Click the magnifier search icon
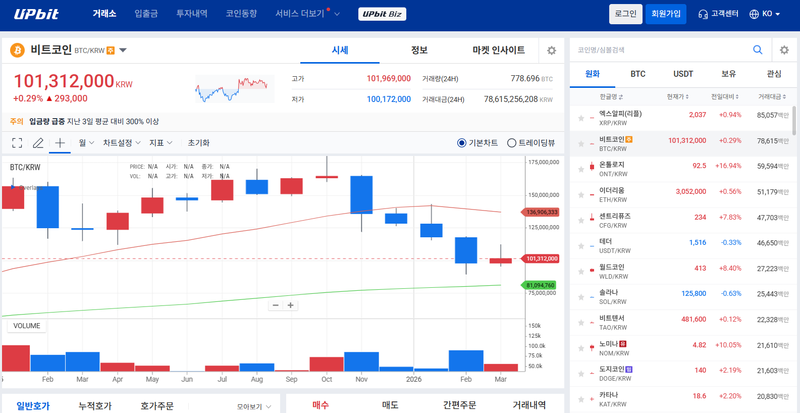The image size is (800, 413). coord(757,49)
